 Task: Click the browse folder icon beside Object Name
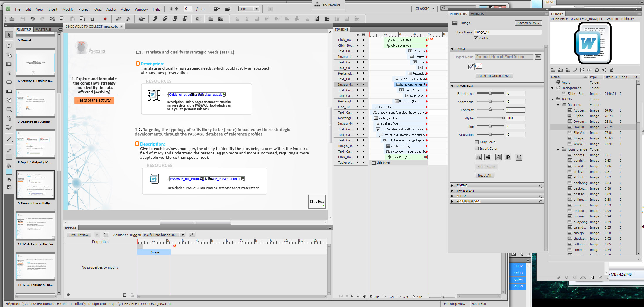(x=538, y=57)
